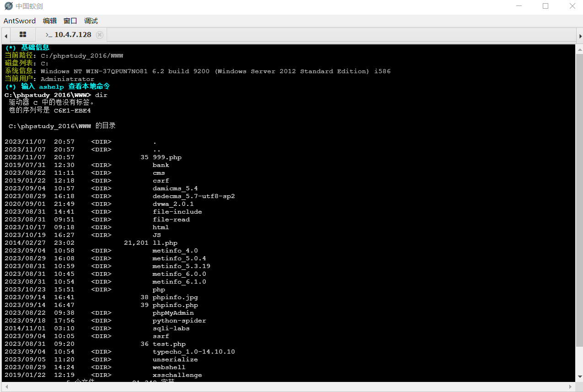Open the home grid tab icon
Image resolution: width=583 pixels, height=392 pixels.
(x=23, y=35)
